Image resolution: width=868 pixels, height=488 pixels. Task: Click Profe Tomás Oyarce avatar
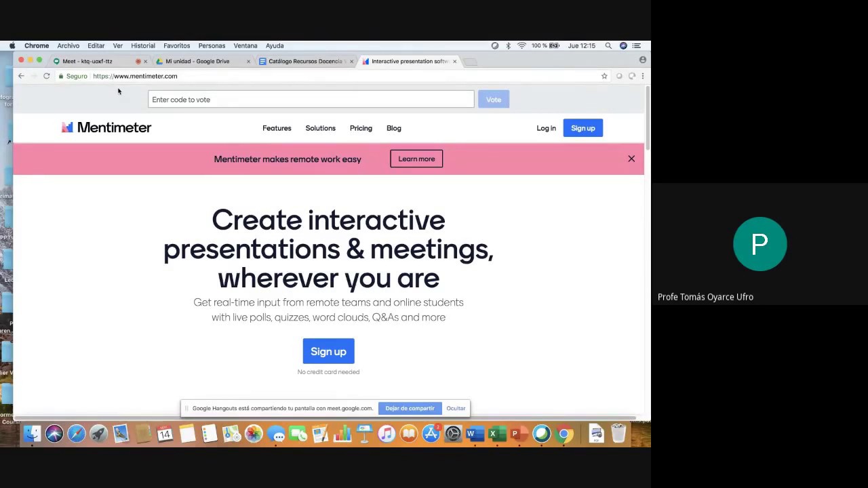pos(759,244)
